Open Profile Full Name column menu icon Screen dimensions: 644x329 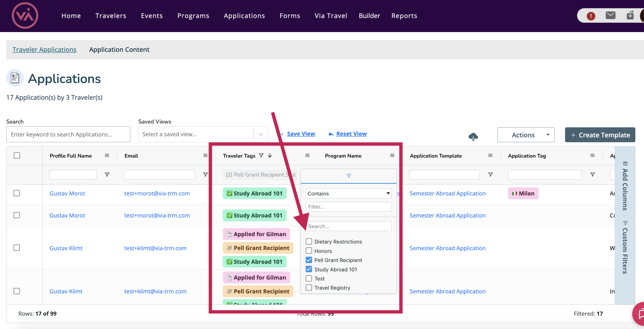click(107, 155)
